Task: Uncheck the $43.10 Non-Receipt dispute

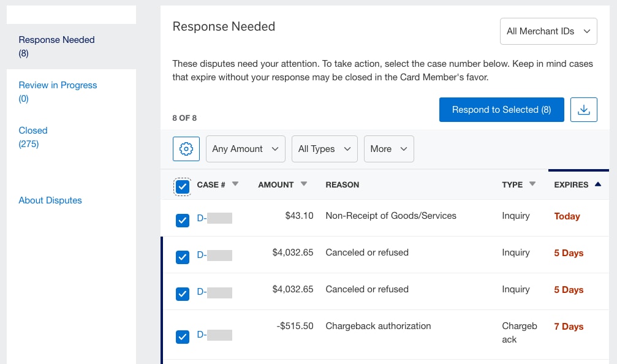Action: [182, 220]
